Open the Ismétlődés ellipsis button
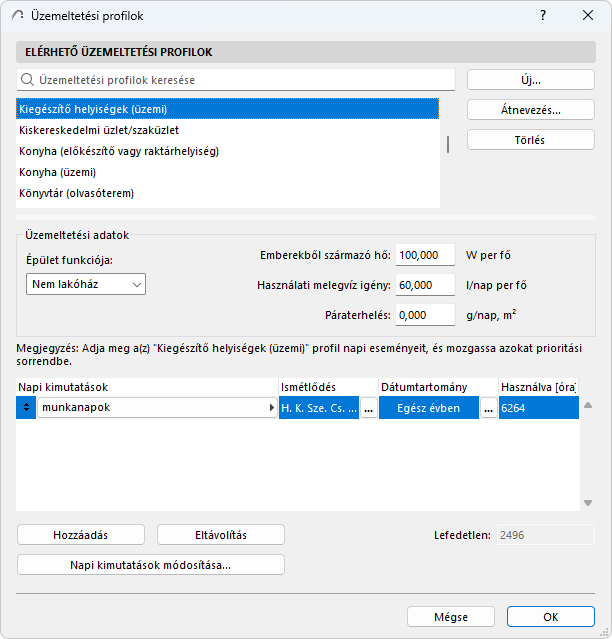This screenshot has width=612, height=639. coord(369,408)
